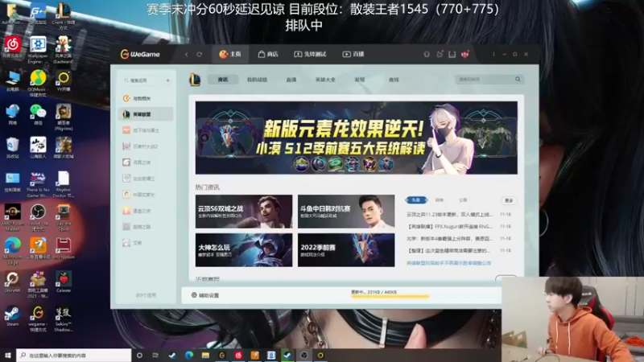Open the Slay the Spire desktop shortcut
This screenshot has width=644, height=362.
click(x=64, y=217)
